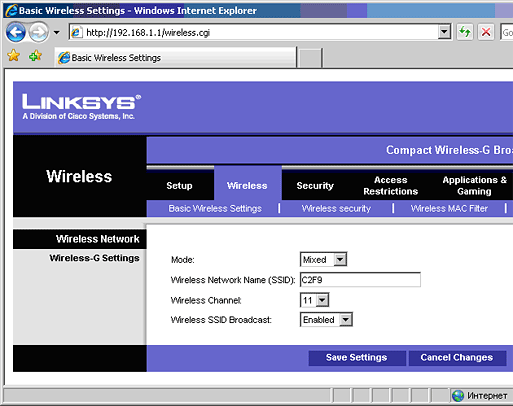Image resolution: width=513 pixels, height=406 pixels.
Task: Click the red Stop loading icon
Action: pyautogui.click(x=486, y=32)
